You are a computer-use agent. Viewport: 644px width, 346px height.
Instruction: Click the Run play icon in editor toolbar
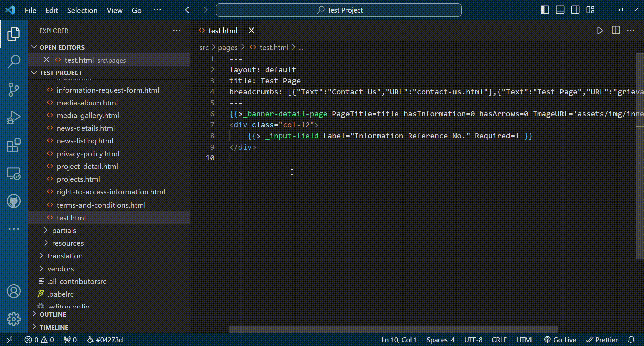coord(600,31)
